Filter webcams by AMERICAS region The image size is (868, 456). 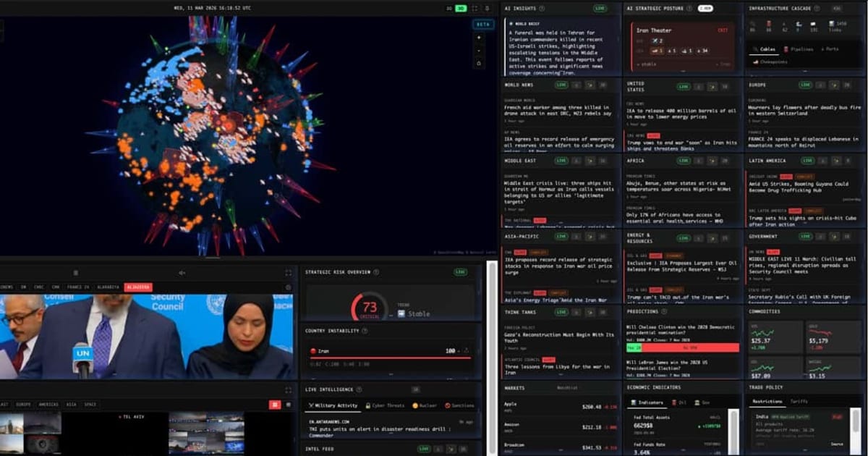(48, 404)
